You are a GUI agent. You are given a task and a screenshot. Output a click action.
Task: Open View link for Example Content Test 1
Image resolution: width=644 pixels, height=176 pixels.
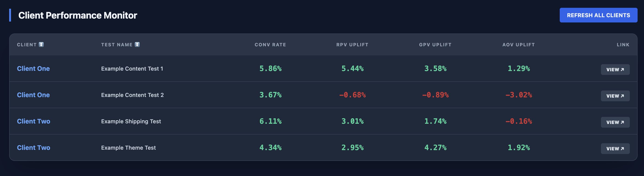tap(615, 69)
